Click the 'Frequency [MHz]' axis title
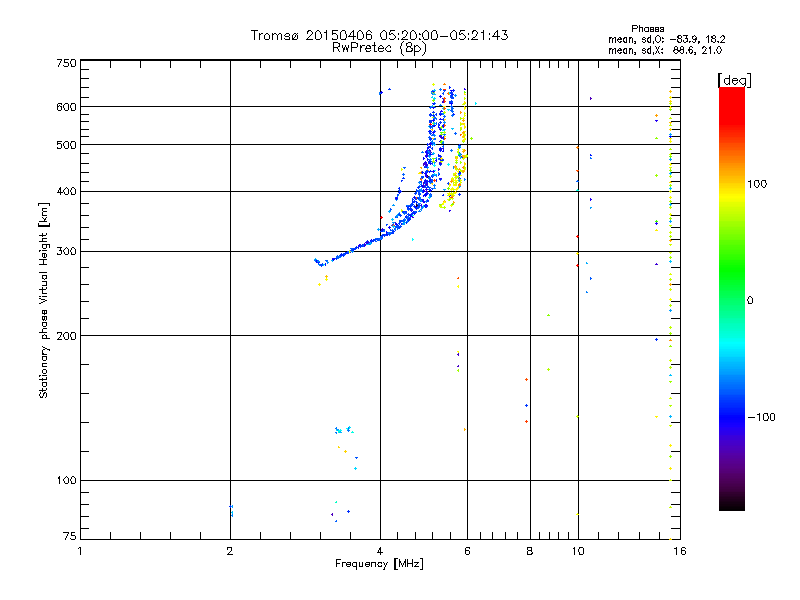The image size is (800, 600). 379,564
